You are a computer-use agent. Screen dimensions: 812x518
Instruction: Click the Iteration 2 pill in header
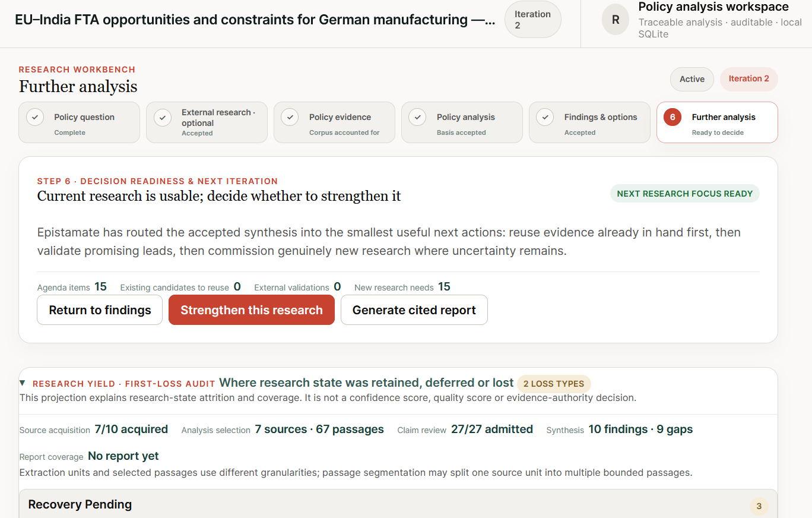[533, 20]
